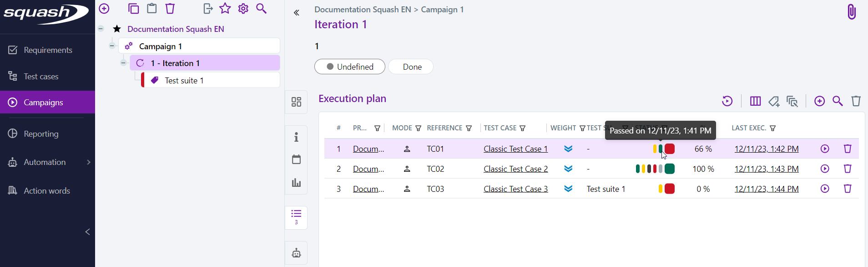Click the column configuration icon in Execution plan
Image resolution: width=868 pixels, height=267 pixels.
click(755, 101)
